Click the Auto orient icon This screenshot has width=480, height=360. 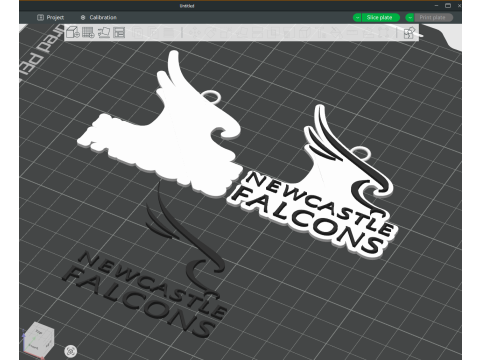click(x=104, y=32)
